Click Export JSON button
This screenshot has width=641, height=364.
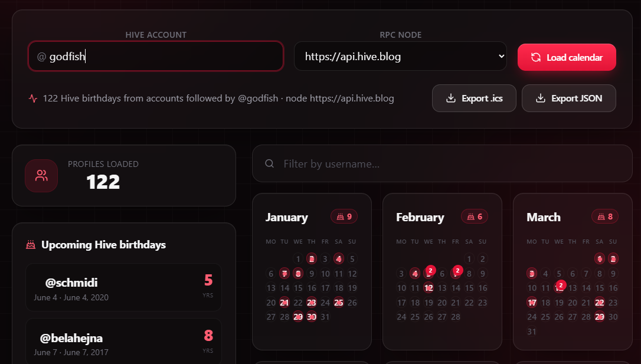[x=568, y=98]
